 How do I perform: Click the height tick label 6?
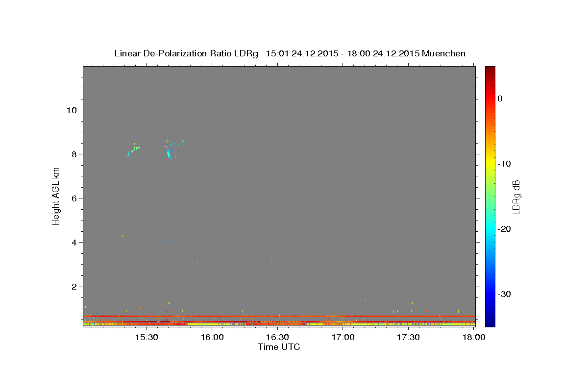pos(74,198)
